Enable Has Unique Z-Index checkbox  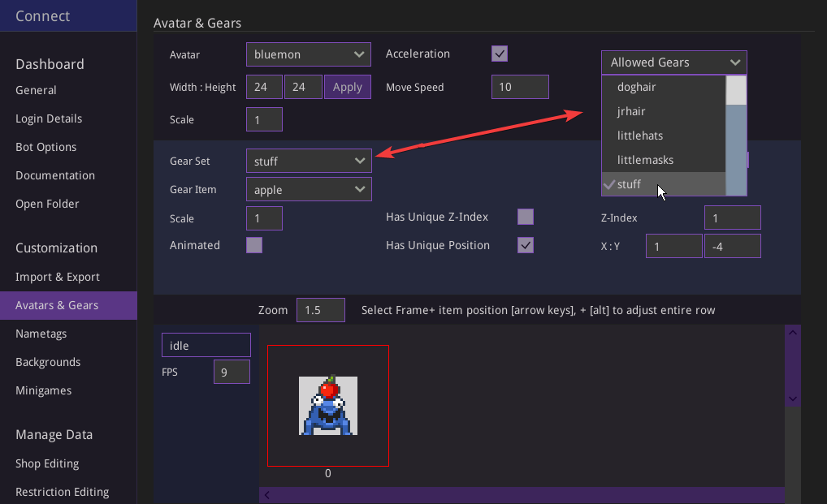click(x=526, y=217)
